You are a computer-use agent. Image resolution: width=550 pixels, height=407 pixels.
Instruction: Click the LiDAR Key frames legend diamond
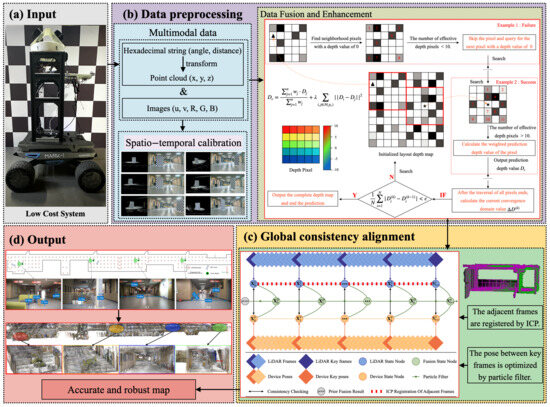click(x=306, y=361)
